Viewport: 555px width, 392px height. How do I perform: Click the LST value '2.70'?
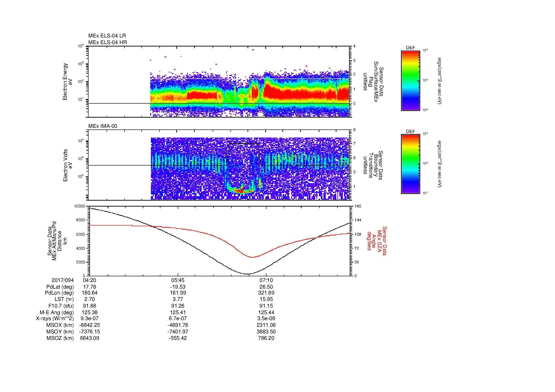pyautogui.click(x=89, y=299)
